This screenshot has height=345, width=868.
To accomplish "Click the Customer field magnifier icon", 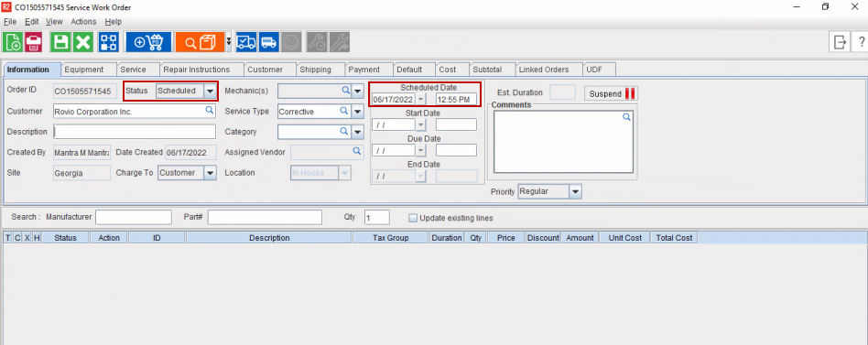I will 210,111.
